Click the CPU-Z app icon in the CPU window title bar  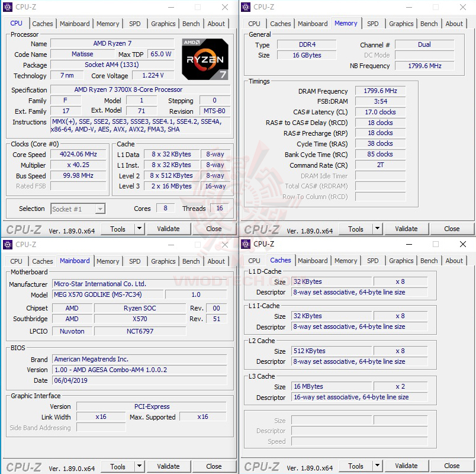point(8,7)
